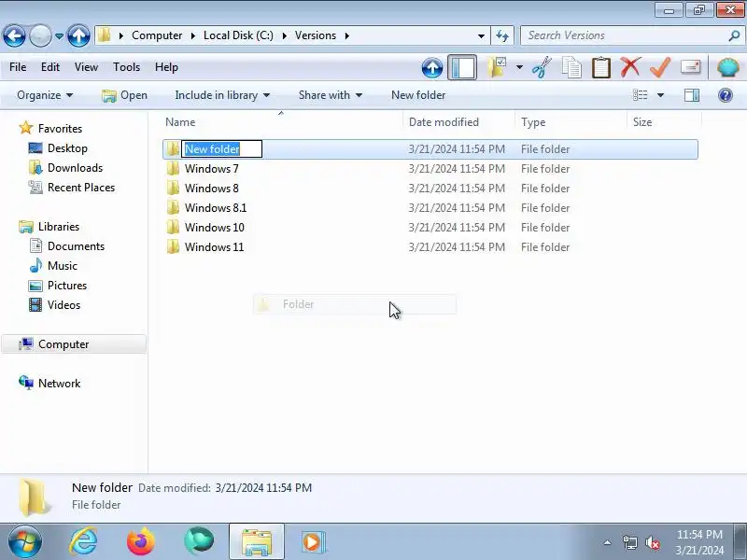This screenshot has width=747, height=560.
Task: Select the Windows 7 folder
Action: 212,169
